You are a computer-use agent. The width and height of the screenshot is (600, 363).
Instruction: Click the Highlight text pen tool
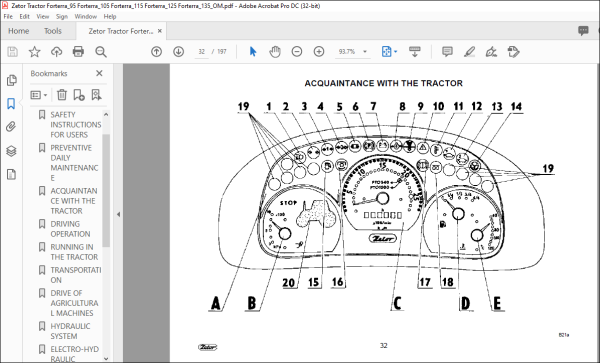pyautogui.click(x=470, y=52)
